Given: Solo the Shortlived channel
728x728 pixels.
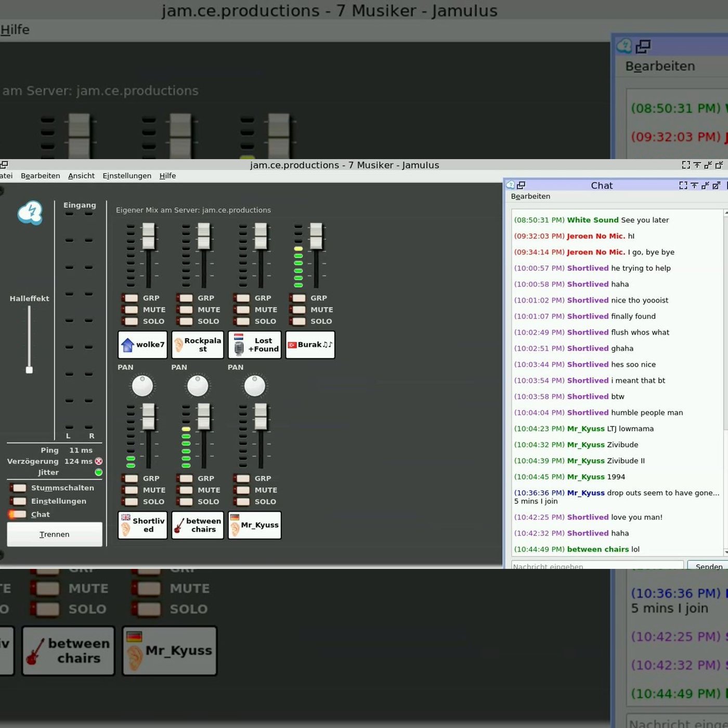Looking at the screenshot, I should [x=129, y=502].
